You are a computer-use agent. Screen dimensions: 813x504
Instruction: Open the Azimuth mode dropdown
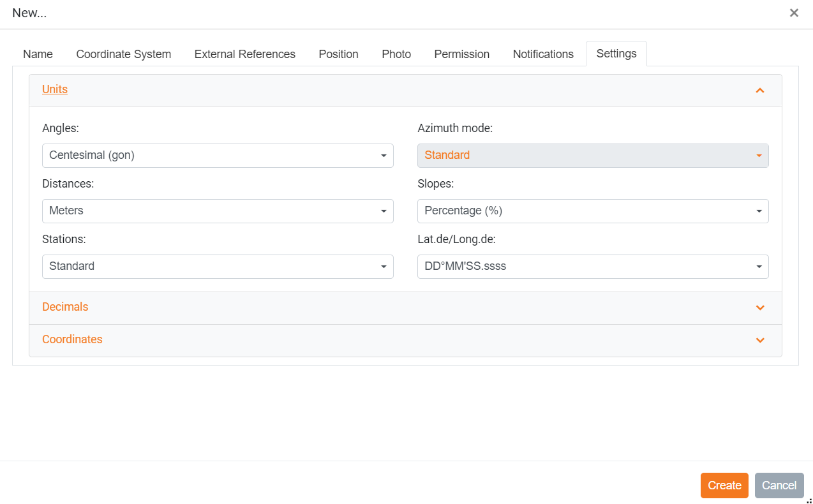[x=593, y=156]
